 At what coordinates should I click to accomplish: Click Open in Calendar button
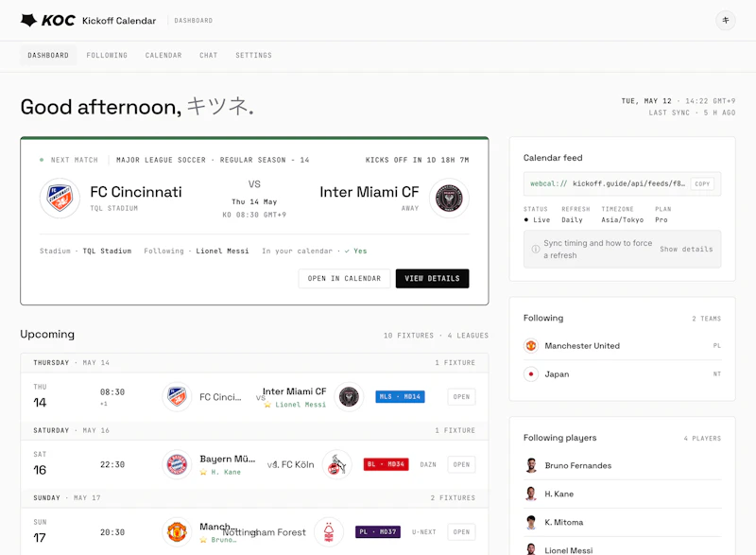tap(344, 279)
